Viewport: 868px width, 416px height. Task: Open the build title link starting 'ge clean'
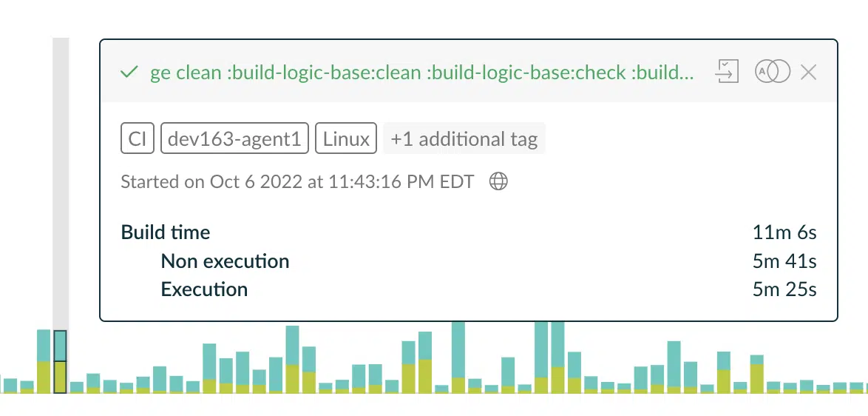[x=422, y=72]
